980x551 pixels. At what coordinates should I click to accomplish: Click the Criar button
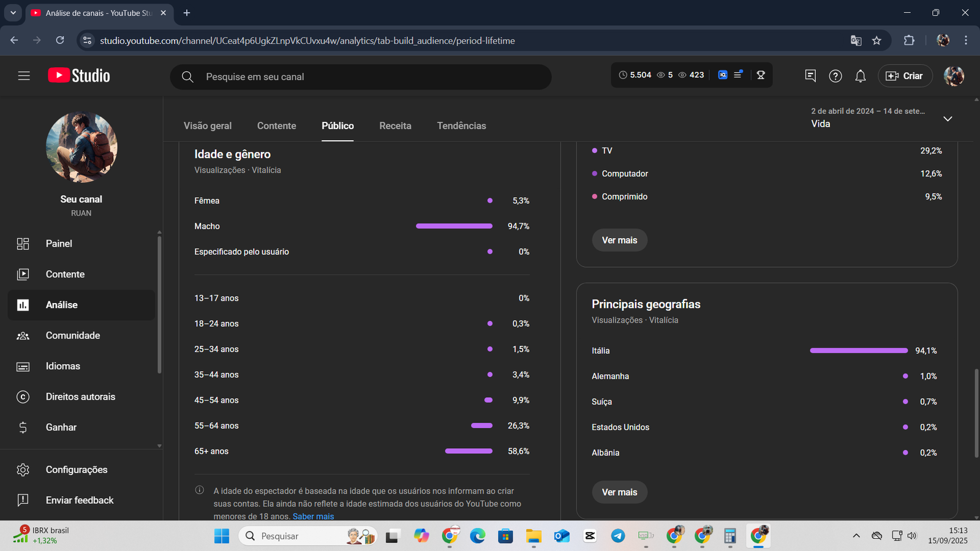point(905,76)
